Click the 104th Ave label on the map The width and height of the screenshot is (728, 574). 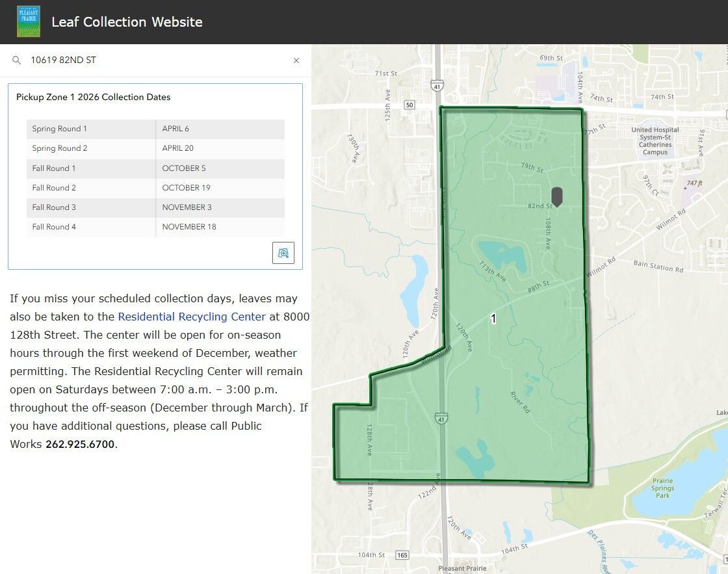[580, 87]
